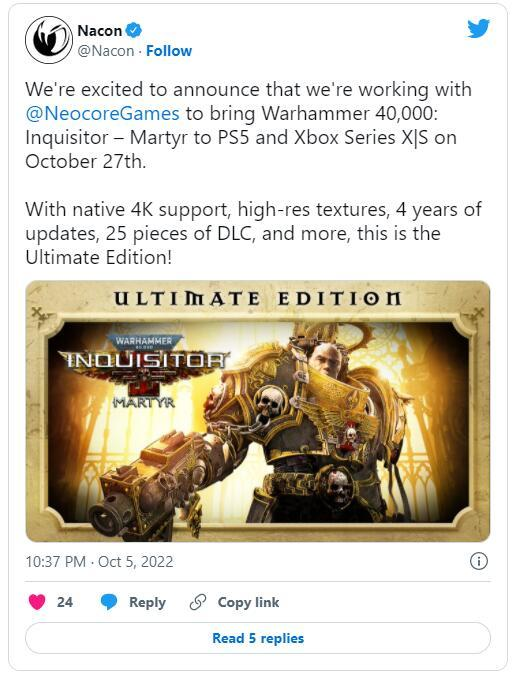The image size is (513, 678).
Task: Click the @Nacon handle
Action: point(106,51)
